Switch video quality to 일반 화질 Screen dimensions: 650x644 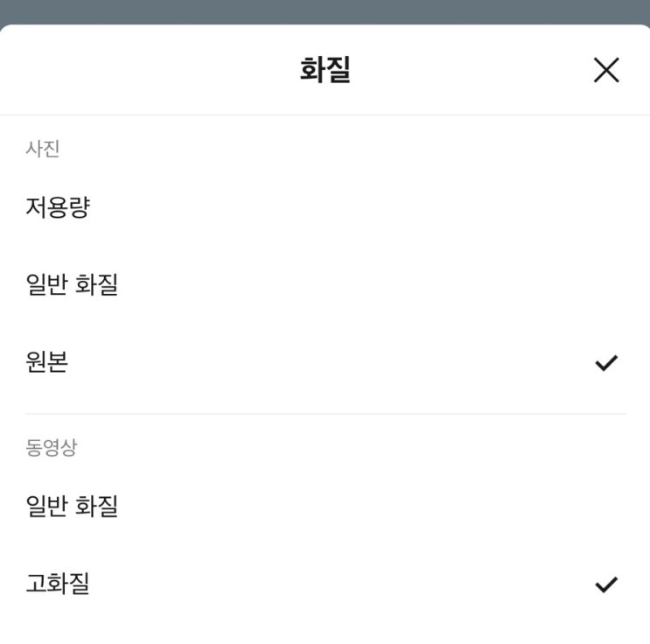click(72, 507)
